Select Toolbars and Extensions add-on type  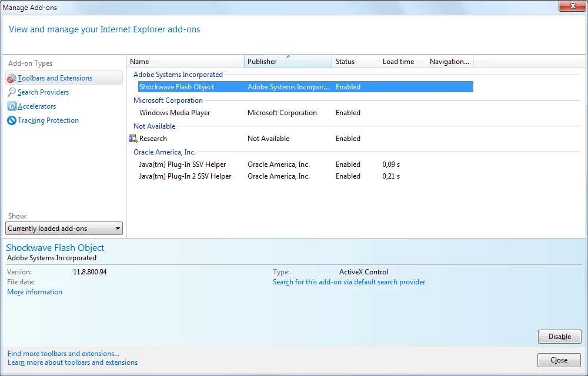pyautogui.click(x=64, y=78)
